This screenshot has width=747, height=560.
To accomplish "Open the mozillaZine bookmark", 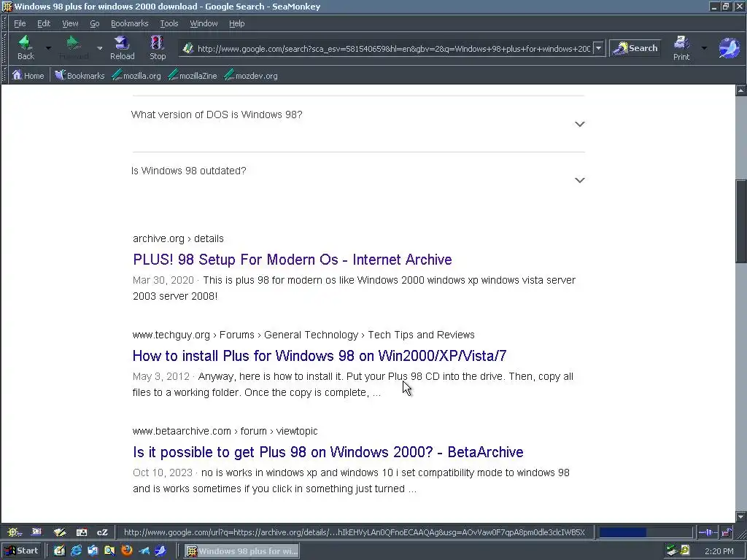I will click(x=193, y=75).
